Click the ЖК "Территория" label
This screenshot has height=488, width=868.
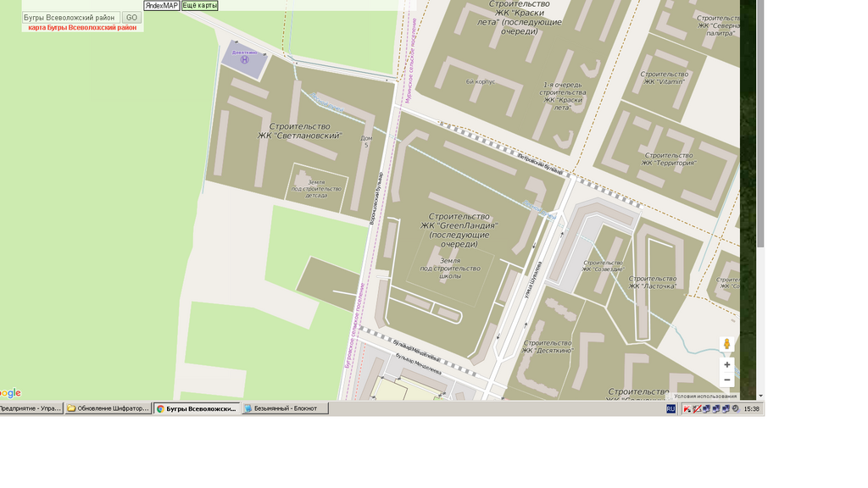click(669, 159)
